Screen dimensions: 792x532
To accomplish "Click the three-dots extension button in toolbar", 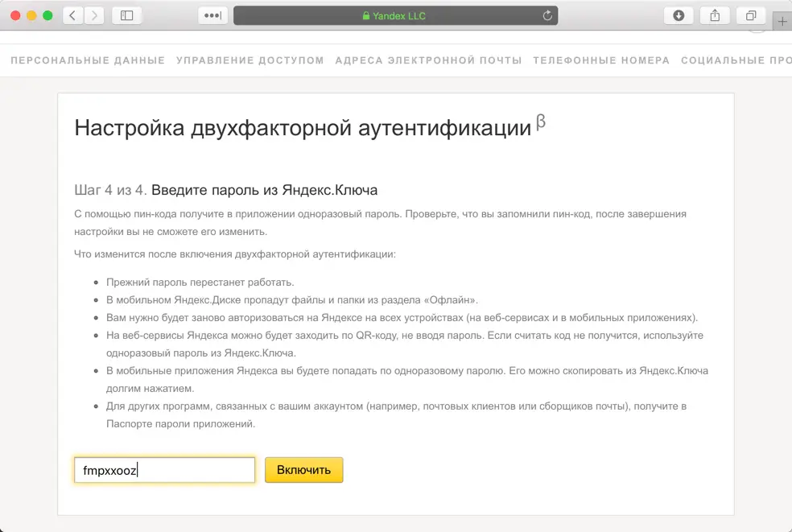I will tap(213, 15).
